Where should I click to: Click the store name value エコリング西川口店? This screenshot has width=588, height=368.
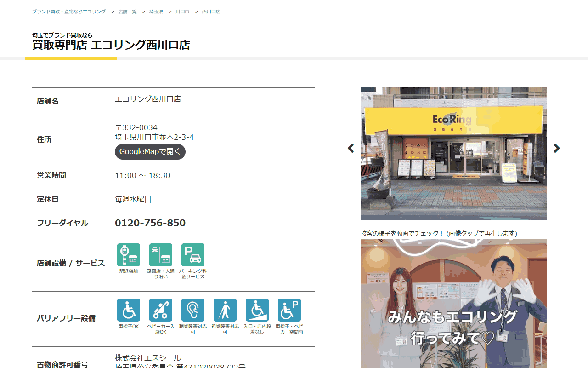148,99
